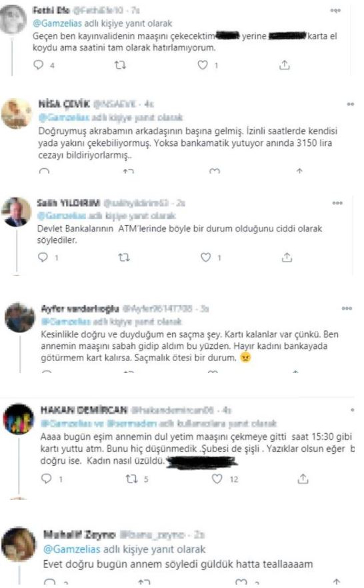The image size is (364, 588).
Task: Share Fethi Efe's tweet
Action: (284, 65)
